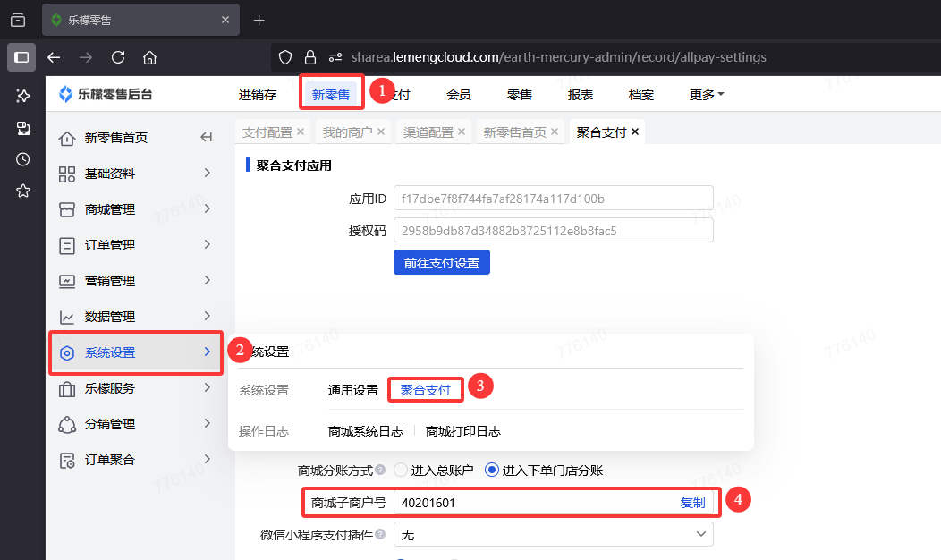Image resolution: width=941 pixels, height=560 pixels.
Task: Show help for 微信小程序支付插件
Action: click(380, 534)
